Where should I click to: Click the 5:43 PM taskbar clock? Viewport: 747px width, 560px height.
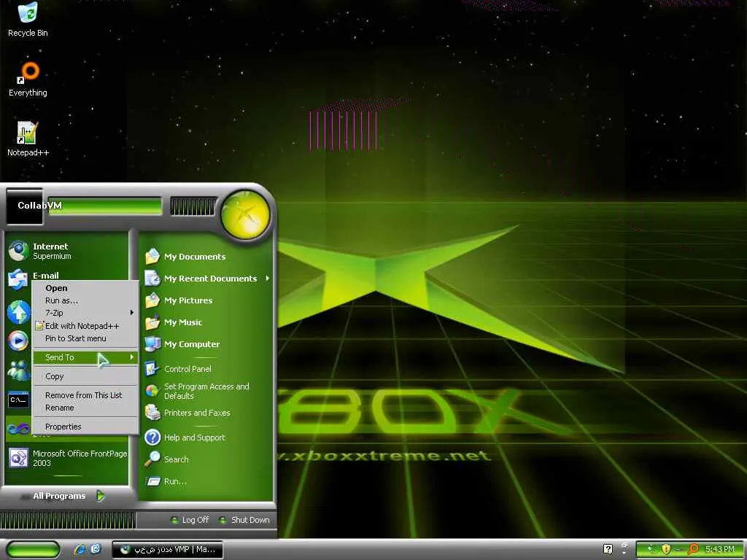click(719, 550)
